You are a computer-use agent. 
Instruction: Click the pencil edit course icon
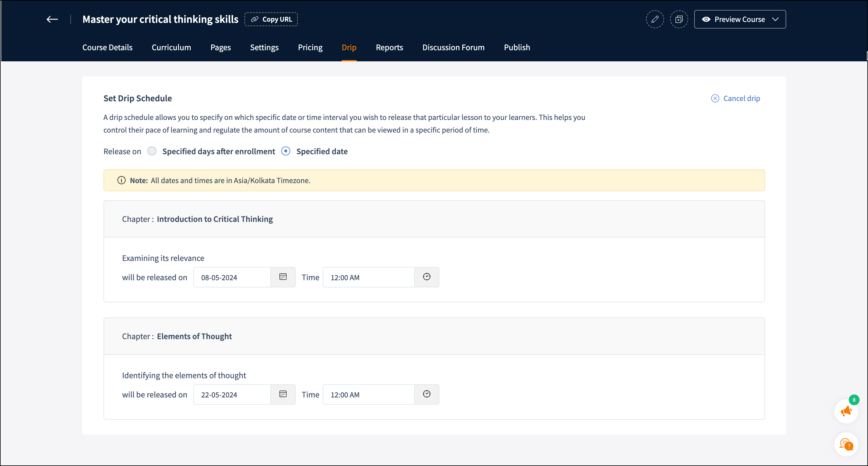pos(655,19)
